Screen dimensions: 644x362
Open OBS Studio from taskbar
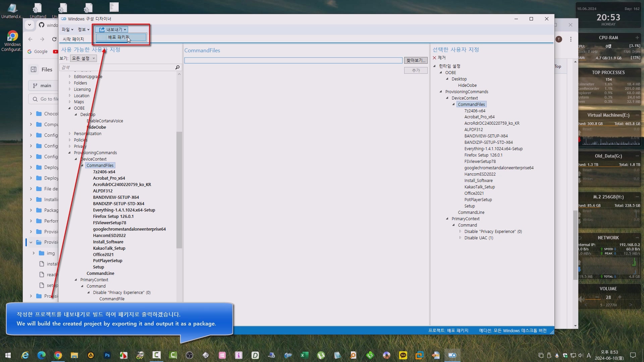pyautogui.click(x=190, y=355)
